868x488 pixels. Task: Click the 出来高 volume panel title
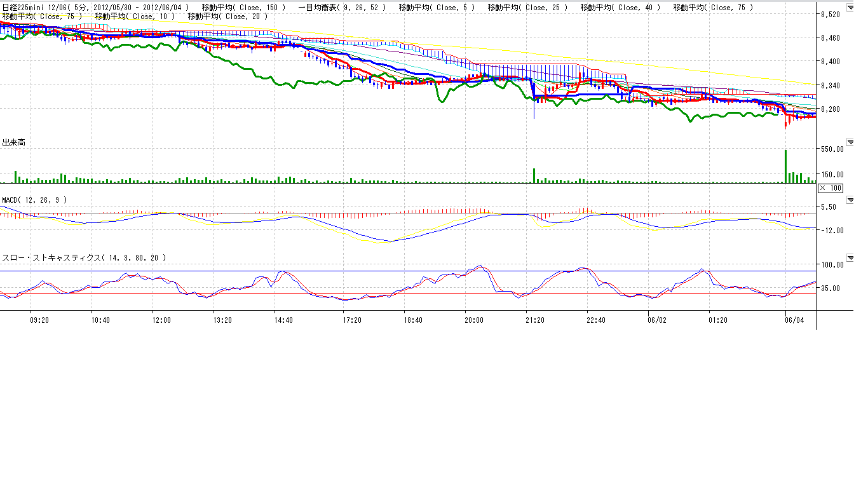[x=13, y=142]
